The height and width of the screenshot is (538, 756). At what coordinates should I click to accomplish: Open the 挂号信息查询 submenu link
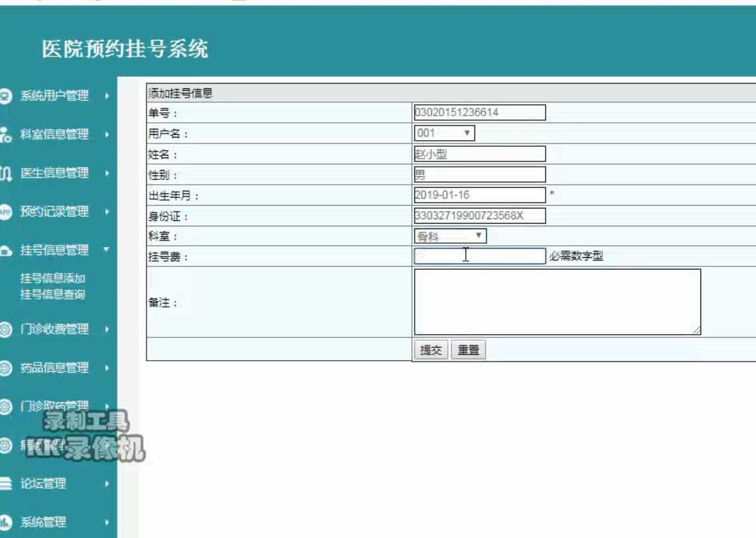coord(52,294)
